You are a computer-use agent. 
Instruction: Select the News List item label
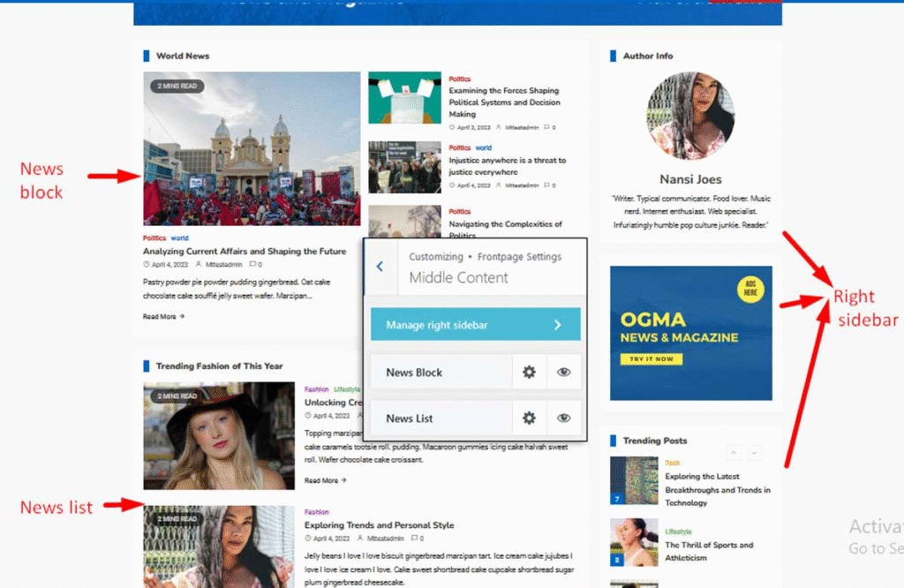[x=410, y=418]
